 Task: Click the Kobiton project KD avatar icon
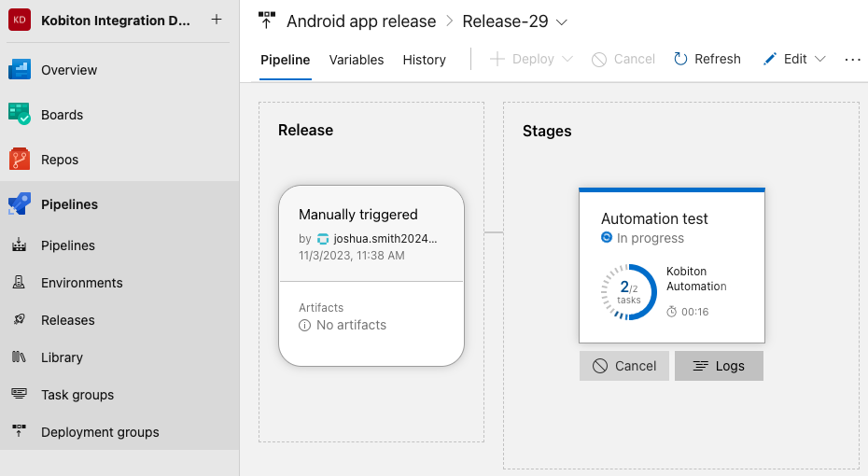click(x=20, y=20)
